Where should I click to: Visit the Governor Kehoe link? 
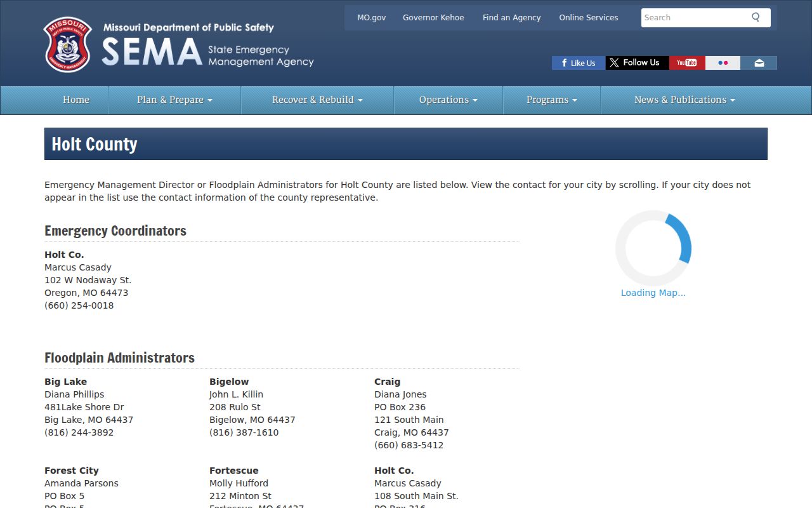433,18
